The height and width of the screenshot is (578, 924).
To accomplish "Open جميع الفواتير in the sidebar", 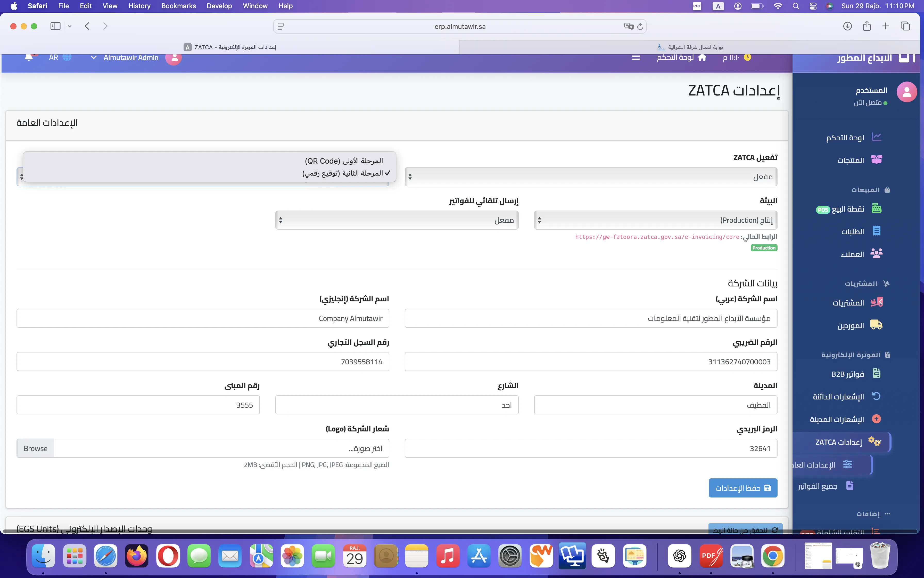I will click(825, 486).
